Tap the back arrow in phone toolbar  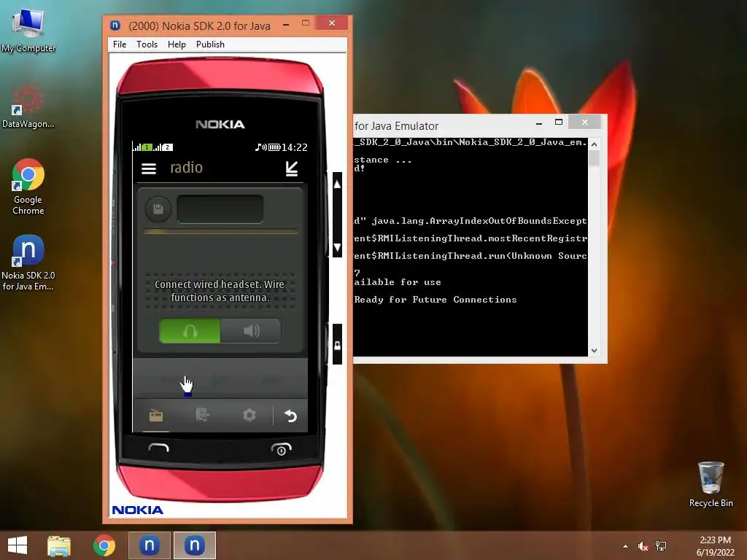point(290,416)
